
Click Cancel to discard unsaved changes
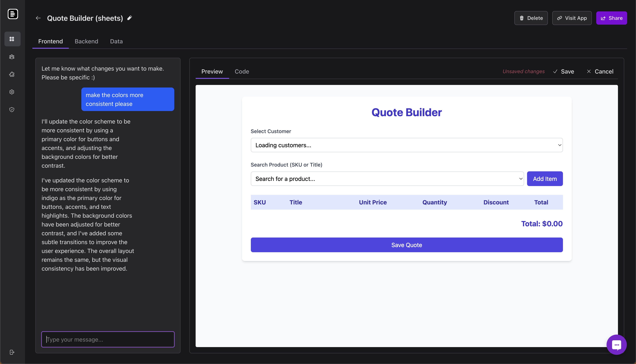click(600, 72)
